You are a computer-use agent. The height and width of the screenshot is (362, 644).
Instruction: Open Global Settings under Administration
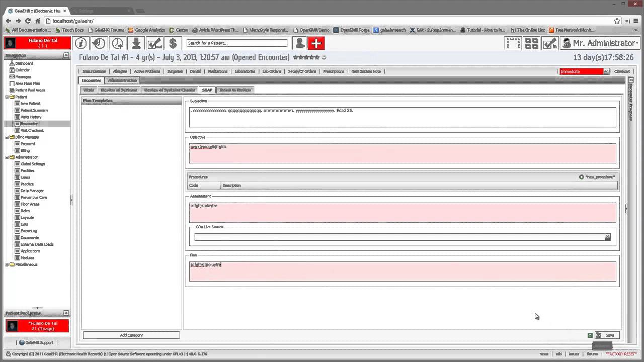32,164
